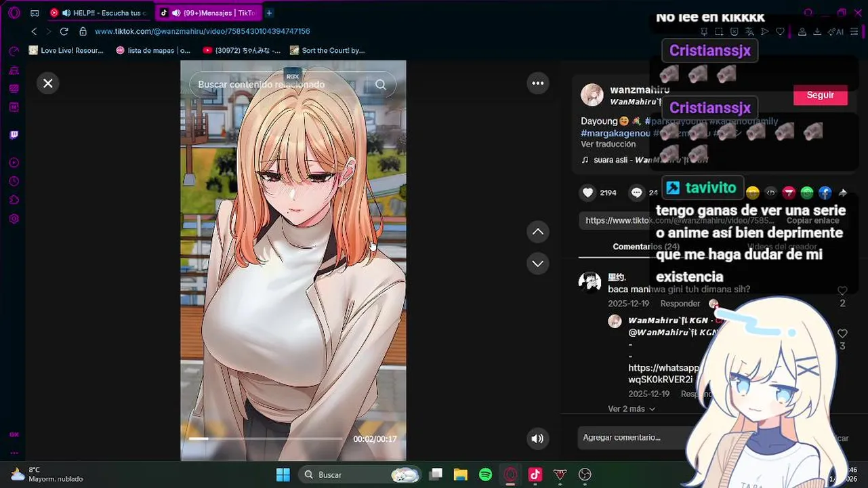Viewport: 868px width, 488px height.
Task: Open sidebar settings gear icon
Action: (14, 219)
